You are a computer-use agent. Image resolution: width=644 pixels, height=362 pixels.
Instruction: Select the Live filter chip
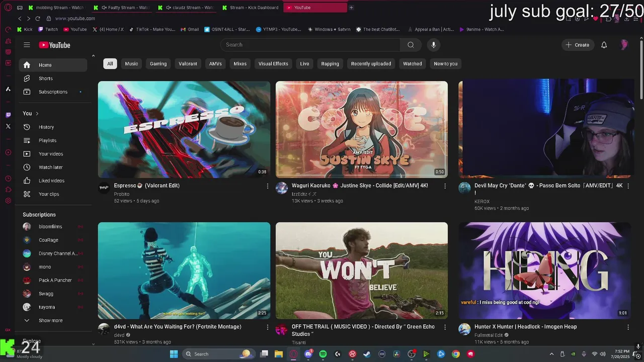tap(304, 64)
